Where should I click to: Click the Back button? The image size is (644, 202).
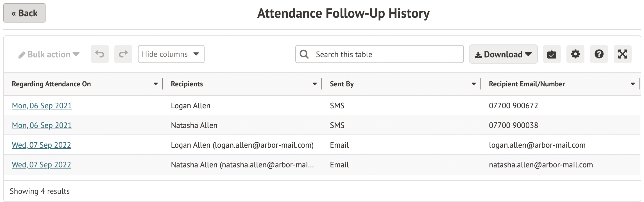click(x=24, y=13)
